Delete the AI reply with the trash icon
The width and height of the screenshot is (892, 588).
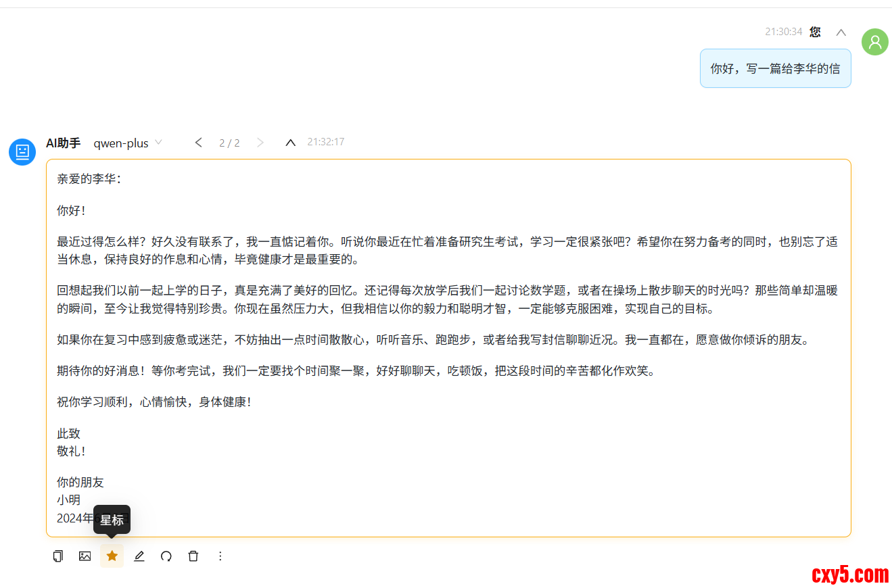(193, 556)
